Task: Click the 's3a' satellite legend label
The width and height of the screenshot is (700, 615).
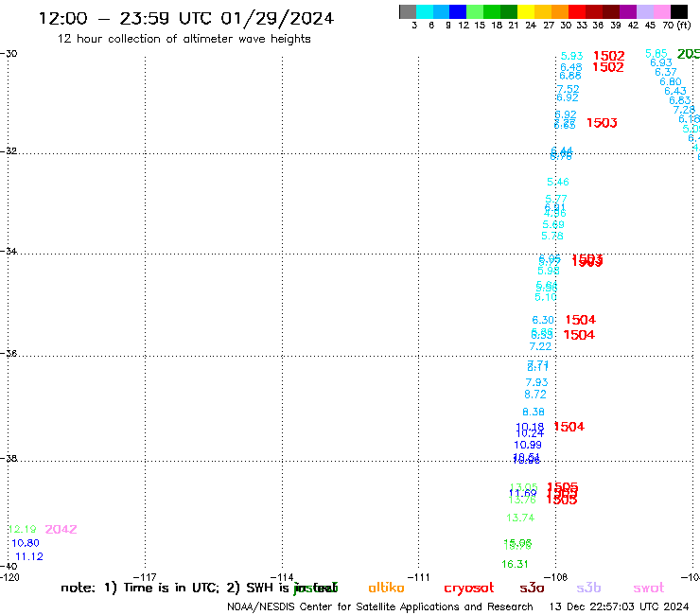Action: (x=532, y=589)
